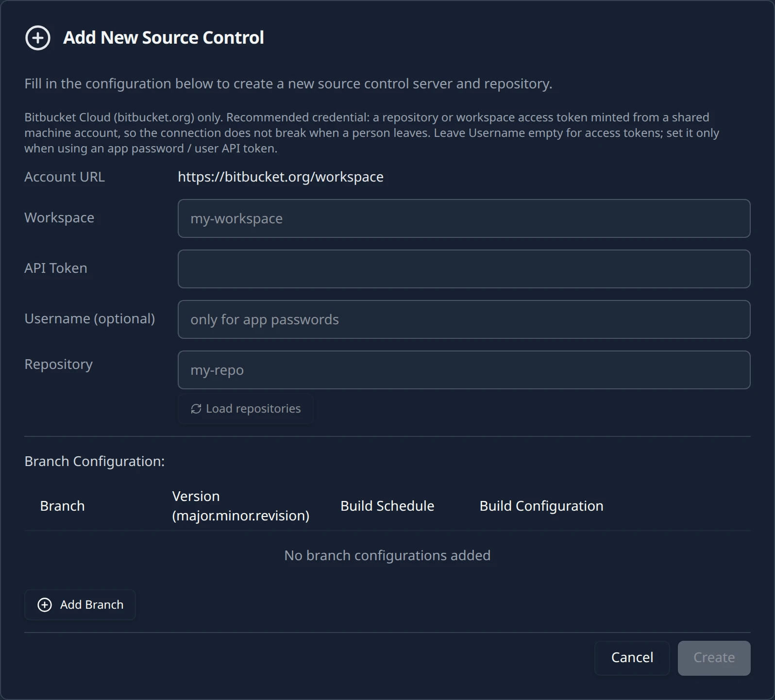Click the plus icon in Add Branch
775x700 pixels.
coord(45,605)
